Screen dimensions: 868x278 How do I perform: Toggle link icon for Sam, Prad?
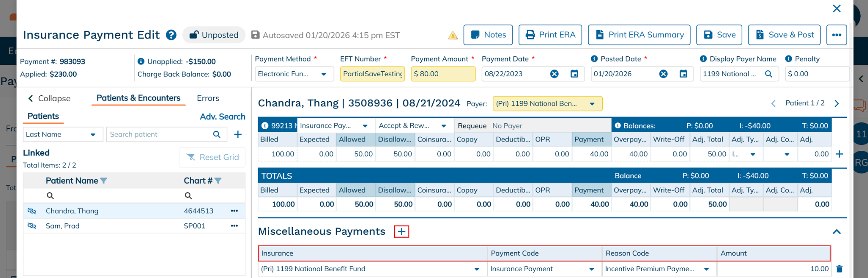click(32, 226)
